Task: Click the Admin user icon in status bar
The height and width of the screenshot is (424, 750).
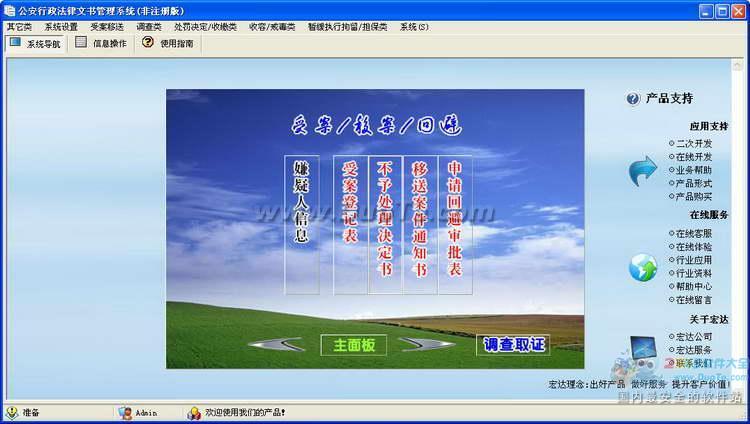Action: 125,413
